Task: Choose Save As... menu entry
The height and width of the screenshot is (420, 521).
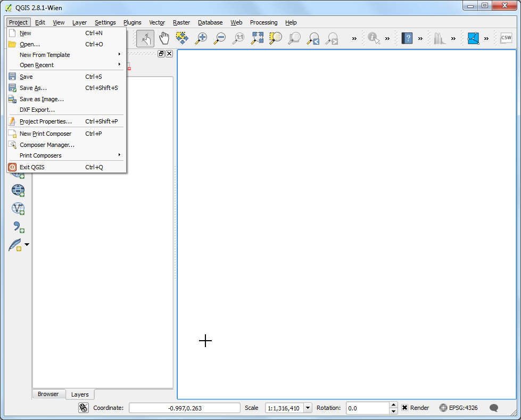Action: click(67, 88)
